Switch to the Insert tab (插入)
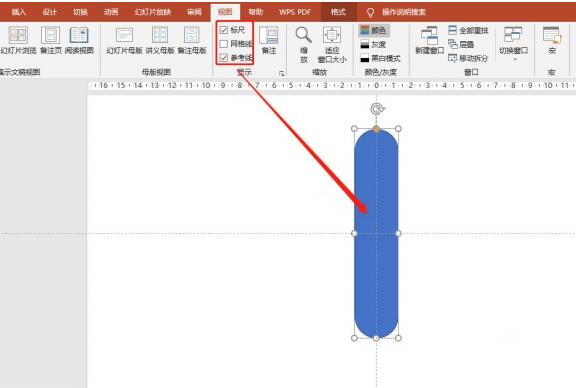The width and height of the screenshot is (576, 388). coord(19,12)
